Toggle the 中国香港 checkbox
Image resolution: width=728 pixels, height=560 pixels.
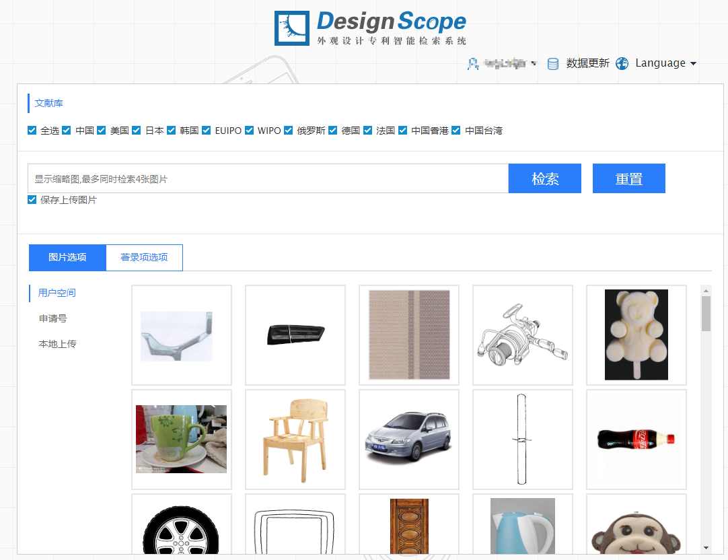pyautogui.click(x=402, y=131)
